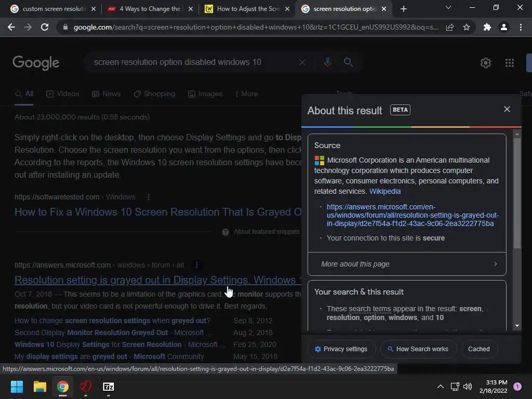Open the red app icon beside 7-Zip
Screen dimensions: 532x399
click(x=86, y=387)
